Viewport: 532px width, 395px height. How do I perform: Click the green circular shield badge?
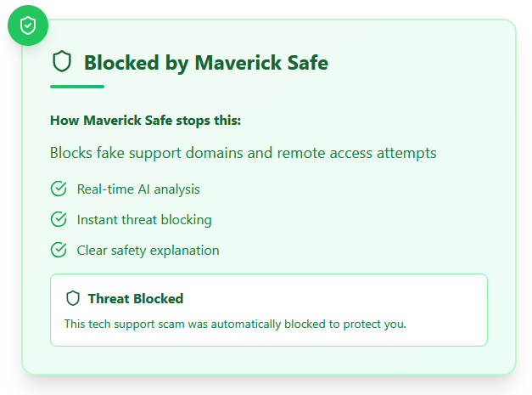pyautogui.click(x=28, y=25)
